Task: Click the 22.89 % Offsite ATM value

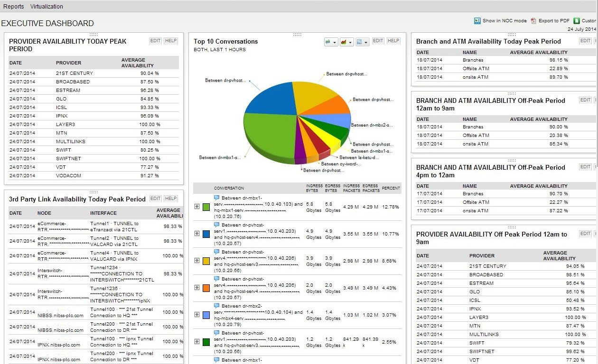Action: point(559,68)
